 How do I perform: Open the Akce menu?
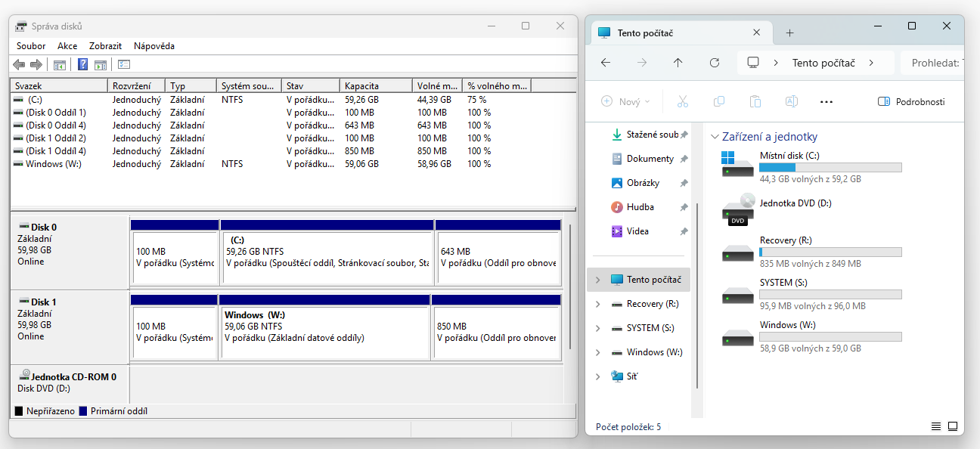coord(67,46)
